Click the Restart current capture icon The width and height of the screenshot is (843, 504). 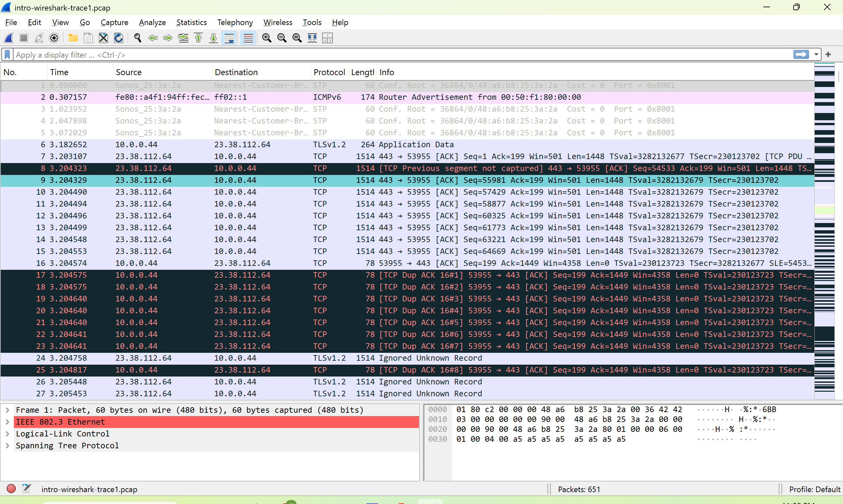coord(39,38)
